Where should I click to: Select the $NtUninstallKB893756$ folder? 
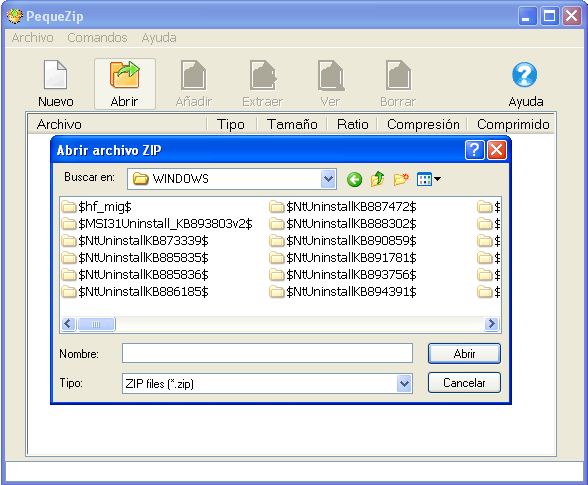click(x=343, y=275)
